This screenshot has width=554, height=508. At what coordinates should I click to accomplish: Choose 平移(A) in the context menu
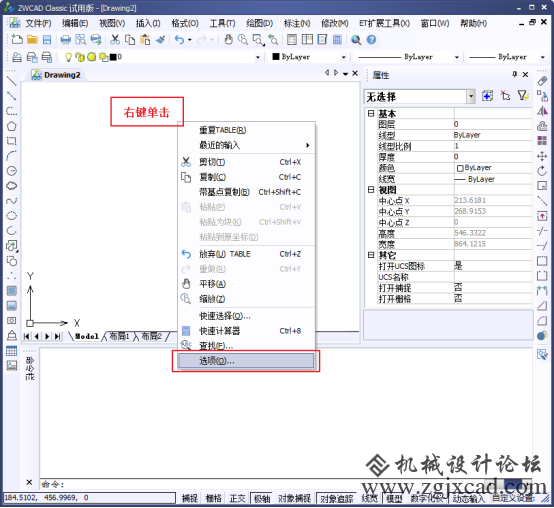246,284
